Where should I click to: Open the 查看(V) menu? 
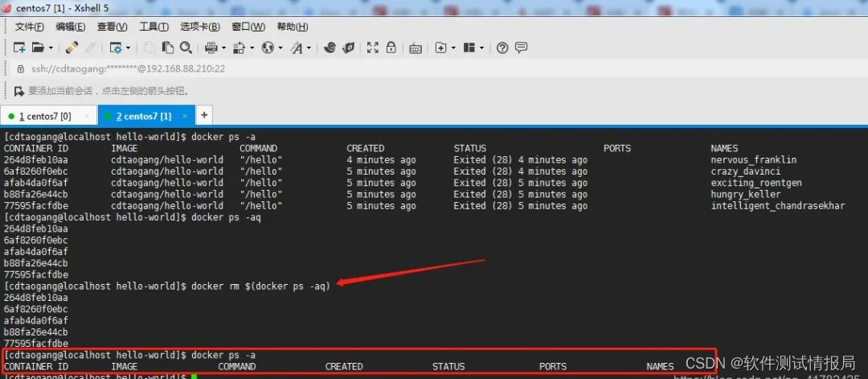pyautogui.click(x=113, y=27)
